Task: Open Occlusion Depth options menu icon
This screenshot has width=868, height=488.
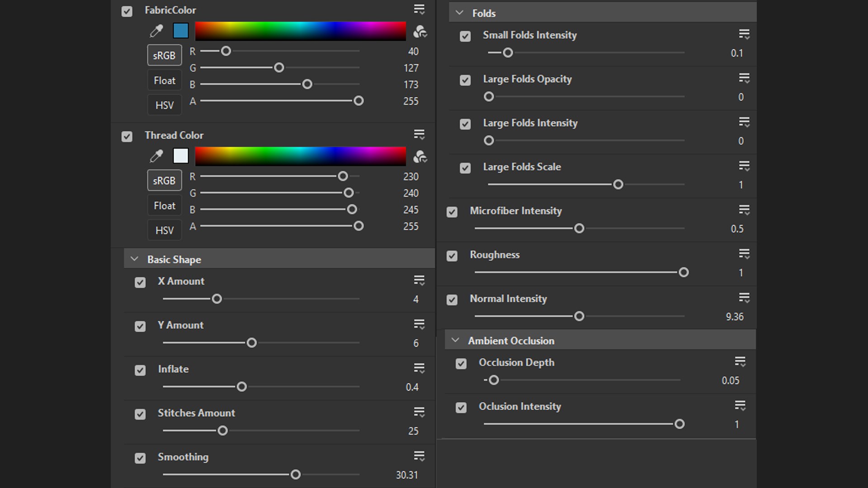Action: pyautogui.click(x=740, y=361)
